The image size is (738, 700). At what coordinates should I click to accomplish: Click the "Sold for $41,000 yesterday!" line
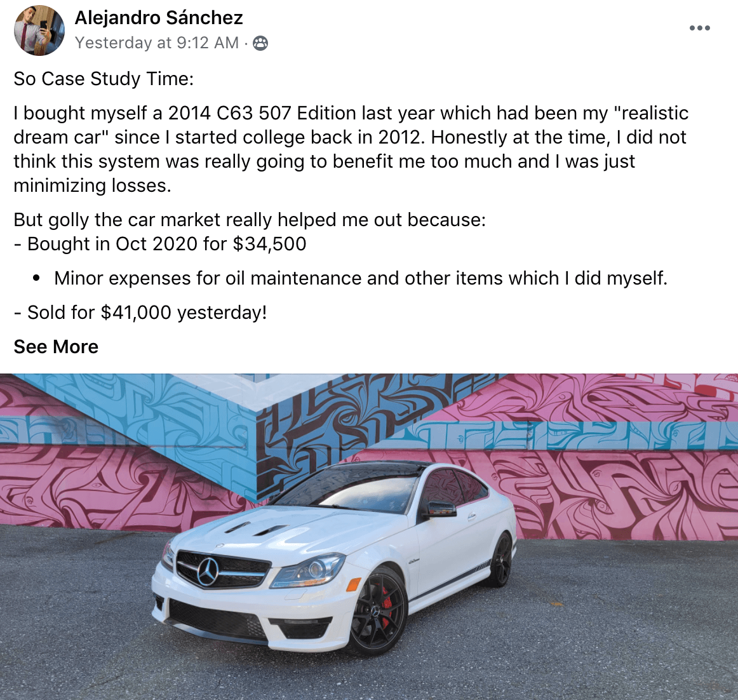140,313
